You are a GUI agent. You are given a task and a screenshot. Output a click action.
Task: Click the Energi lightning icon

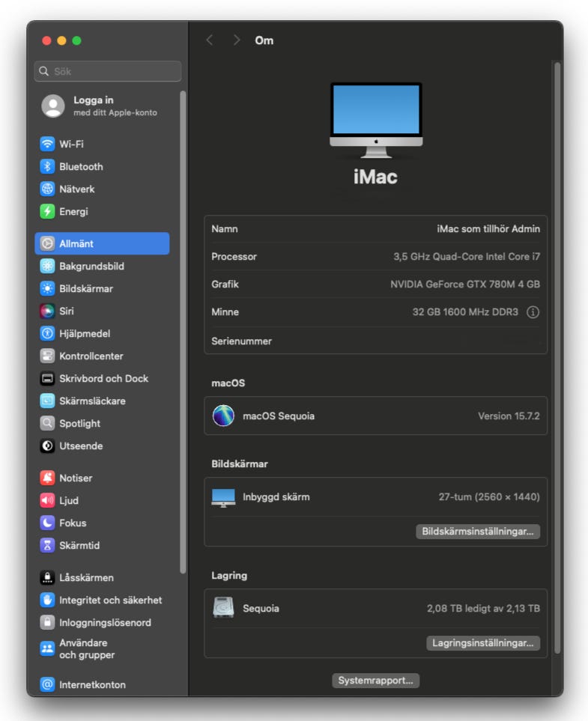(47, 211)
